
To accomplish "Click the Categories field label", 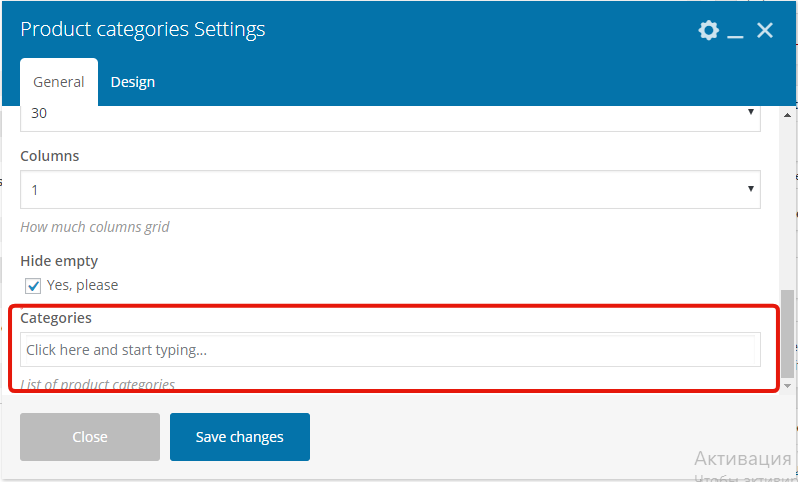I will 56,317.
